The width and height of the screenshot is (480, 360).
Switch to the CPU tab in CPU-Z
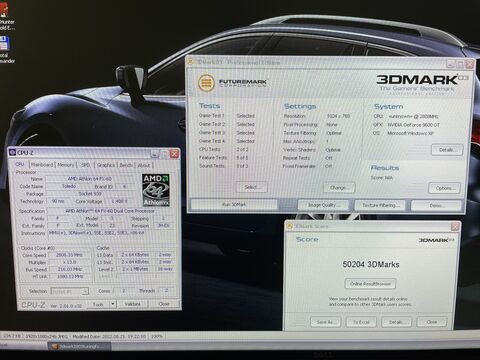click(20, 164)
